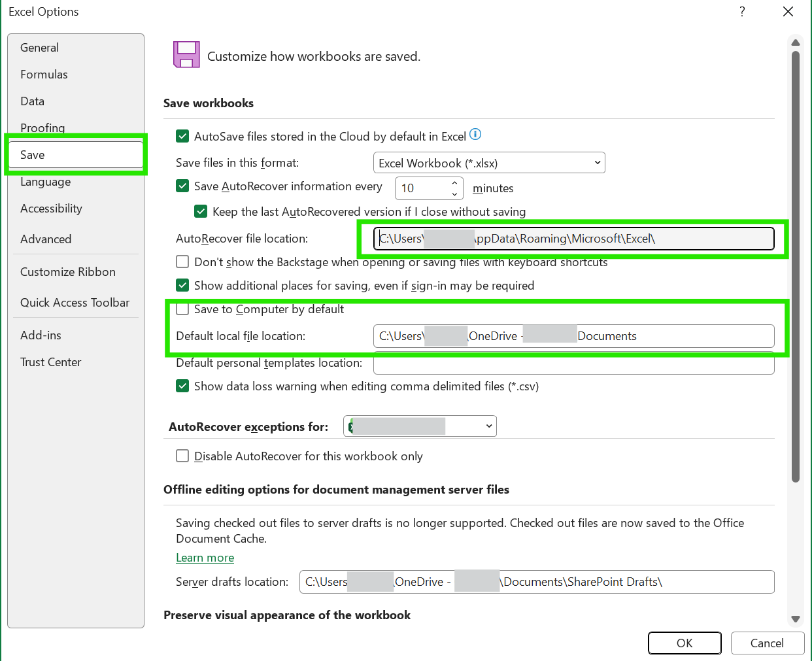Check Disable AutoRecover for this workbook only
Viewport: 812px width, 661px height.
pos(182,456)
